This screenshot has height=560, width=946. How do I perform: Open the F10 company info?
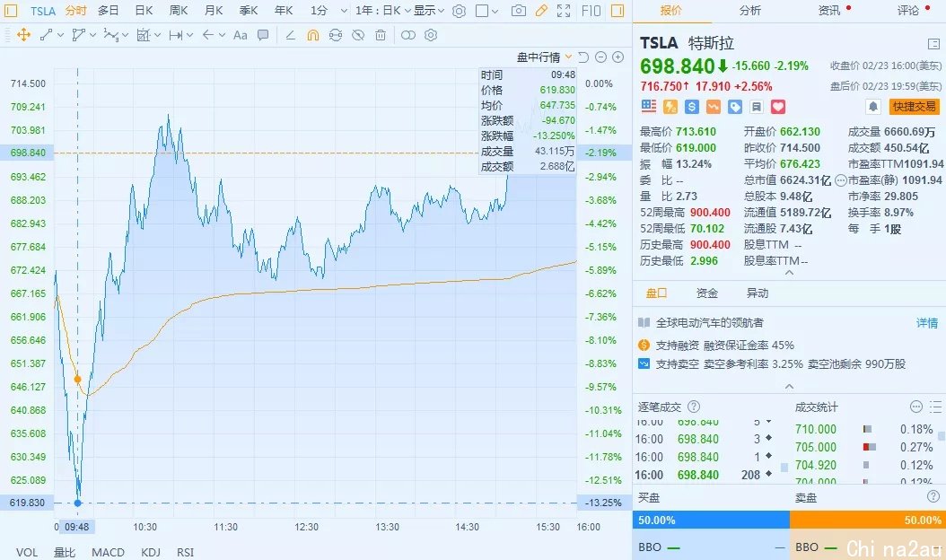[x=591, y=11]
